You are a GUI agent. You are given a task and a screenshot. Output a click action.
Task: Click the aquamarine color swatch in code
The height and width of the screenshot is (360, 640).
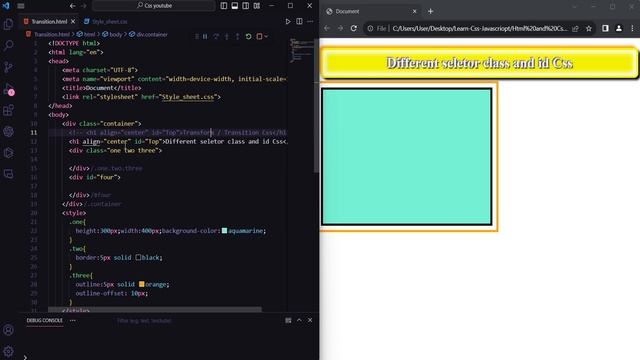(x=224, y=231)
